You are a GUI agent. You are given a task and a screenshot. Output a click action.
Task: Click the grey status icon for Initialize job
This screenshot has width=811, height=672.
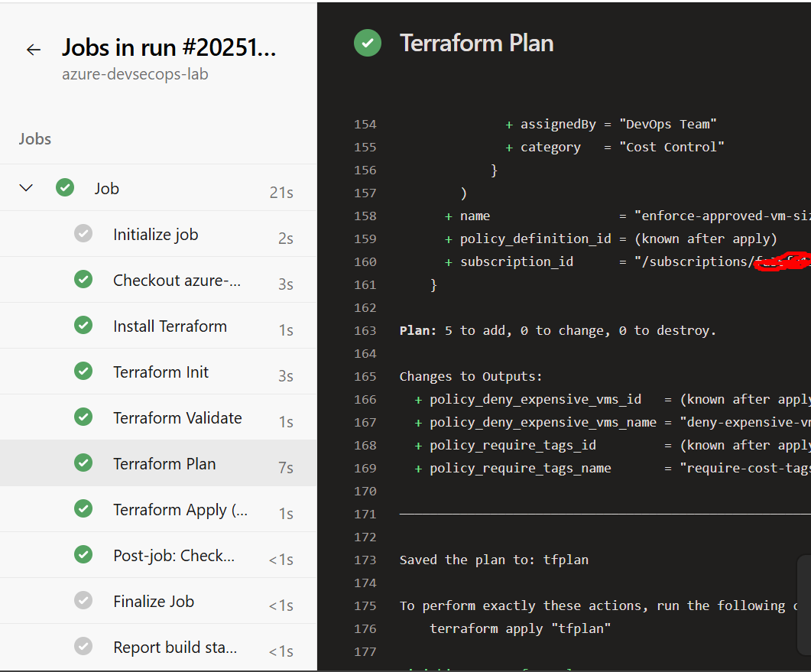[x=83, y=234]
